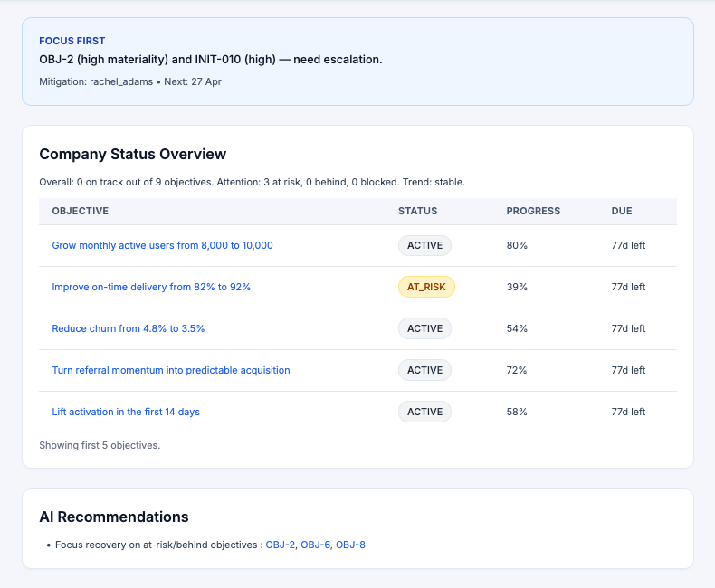Follow the OBJ-6 recommendation link
This screenshot has width=715, height=588.
315,545
